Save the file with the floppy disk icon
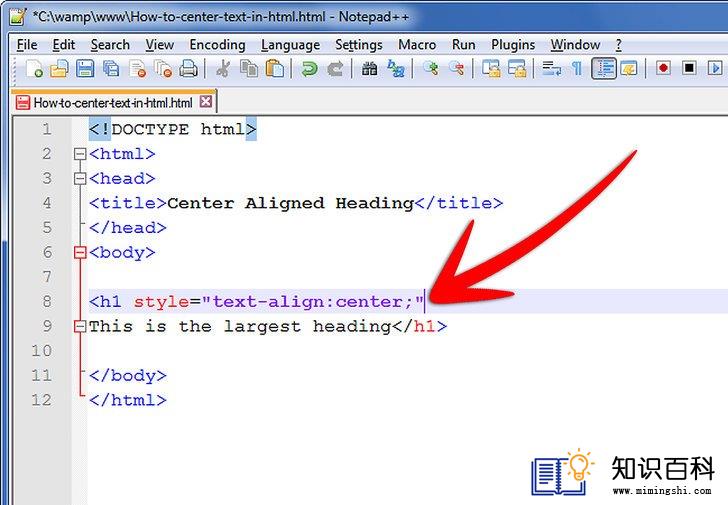728x505 pixels. (x=85, y=69)
